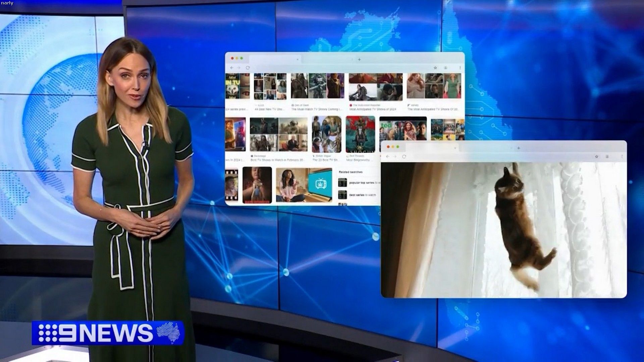The image size is (644, 362).
Task: Close the tab in cat video browser
Action: point(455,148)
